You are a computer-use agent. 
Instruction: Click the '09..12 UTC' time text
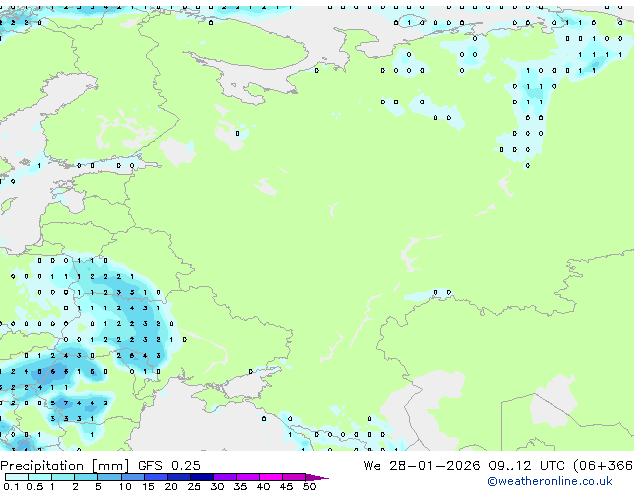526,466
